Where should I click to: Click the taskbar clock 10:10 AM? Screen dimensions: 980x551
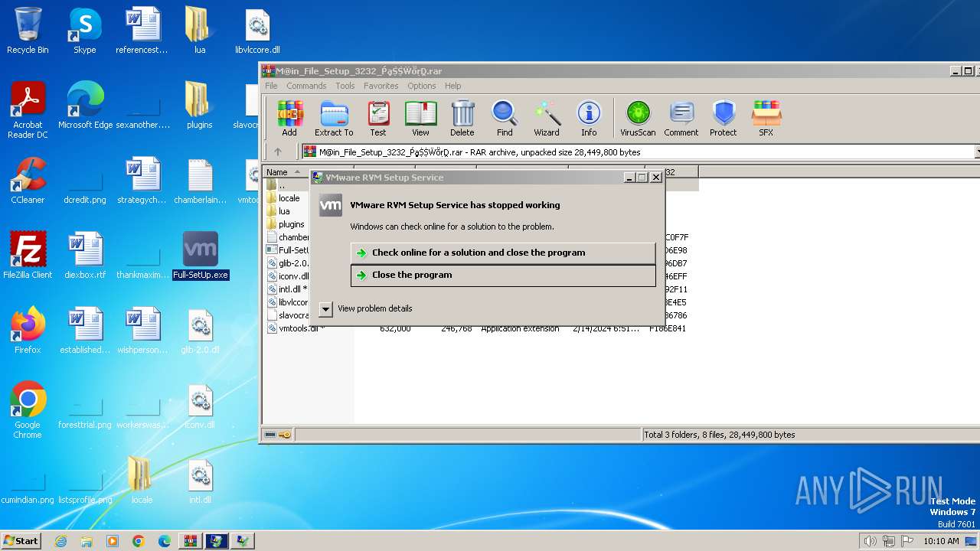941,541
